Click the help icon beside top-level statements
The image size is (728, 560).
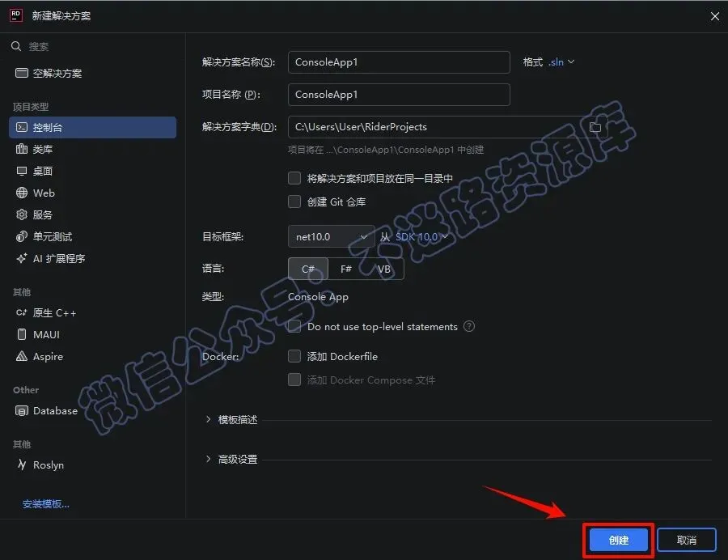[x=469, y=326]
